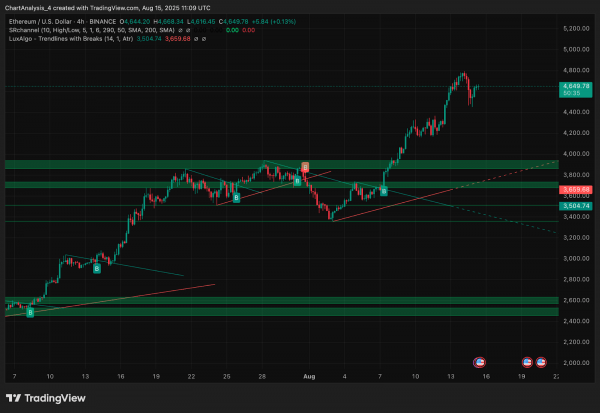
Task: Select the LuxAlgo Trendlines with Breaks legend
Action: [x=71, y=39]
